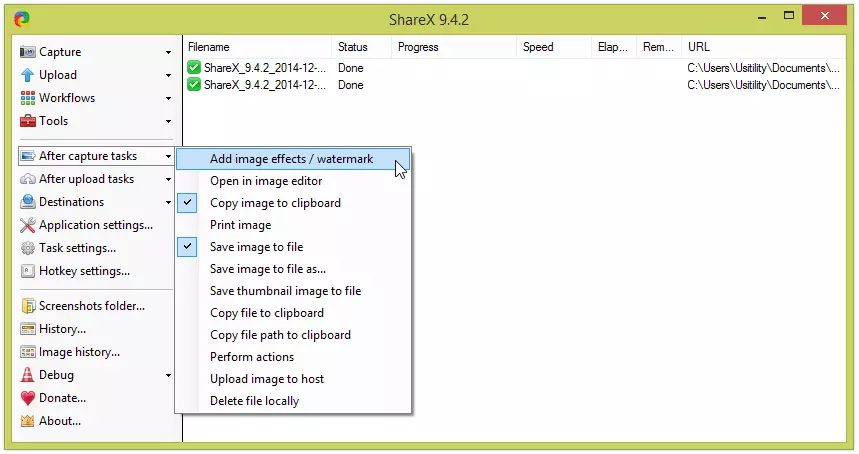Open Screenshots folder...
Screen dimensions: 859x454
tap(96, 306)
